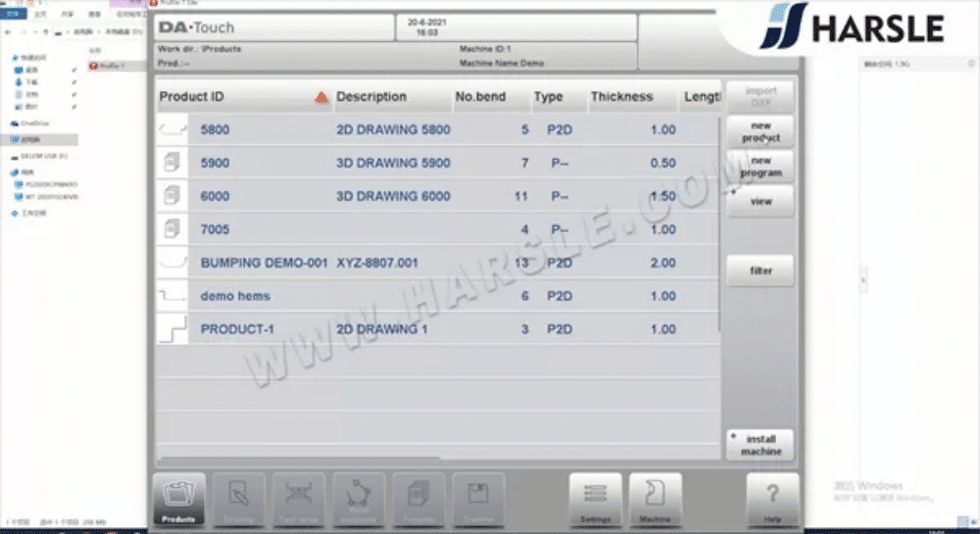This screenshot has width=980, height=534.
Task: Click description 2D DRAWING 5800
Action: 393,130
